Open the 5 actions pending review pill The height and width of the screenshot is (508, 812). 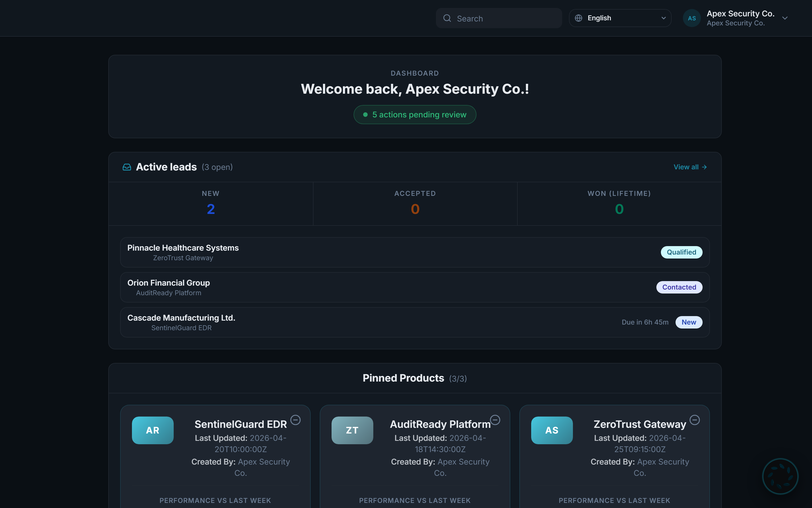[x=415, y=115]
